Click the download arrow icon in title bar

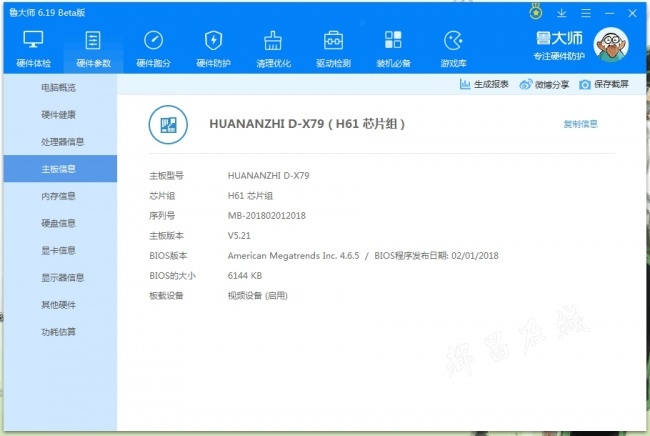click(x=562, y=13)
